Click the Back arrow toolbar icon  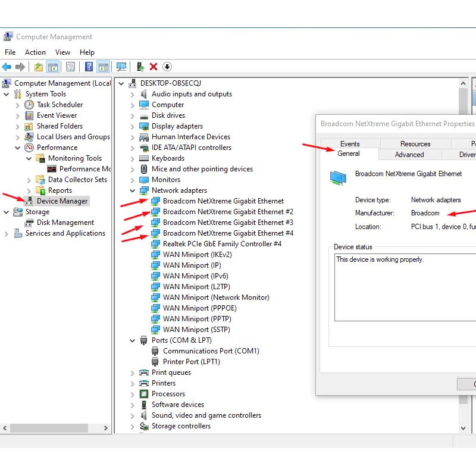coord(7,67)
